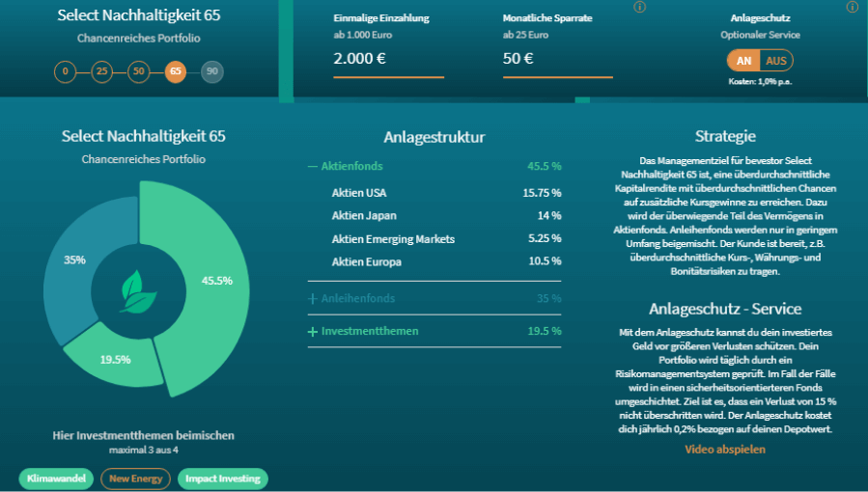Toggle Klimawandel investment theme
Viewport: 868px width, 492px height.
click(56, 478)
